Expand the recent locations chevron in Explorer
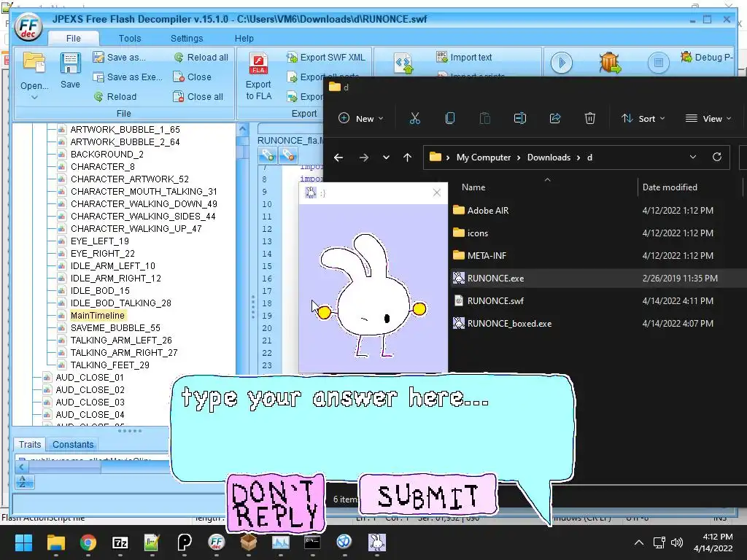Viewport: 747px width, 560px height. pos(386,157)
